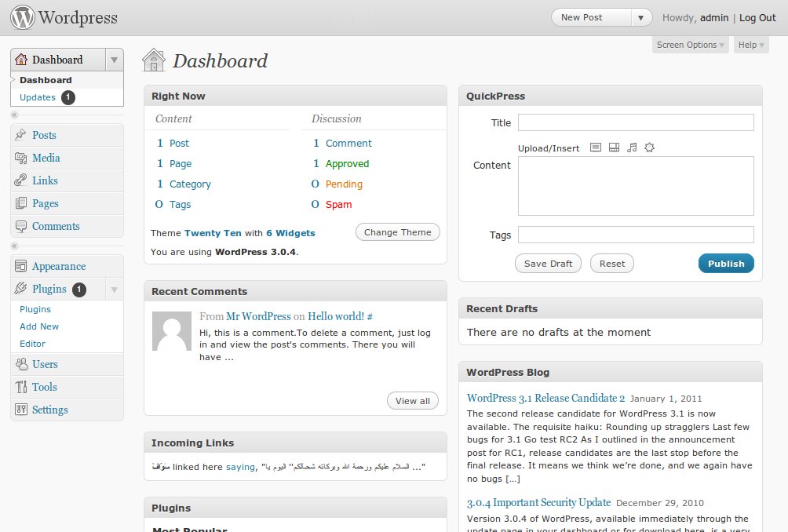Open the Twenty Ten theme link
The image size is (788, 532).
[x=213, y=233]
